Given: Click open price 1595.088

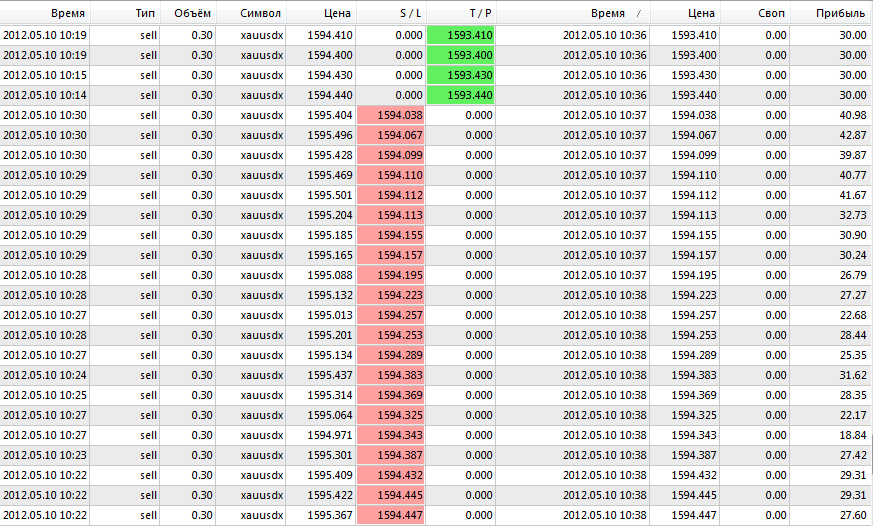Looking at the screenshot, I should point(330,275).
